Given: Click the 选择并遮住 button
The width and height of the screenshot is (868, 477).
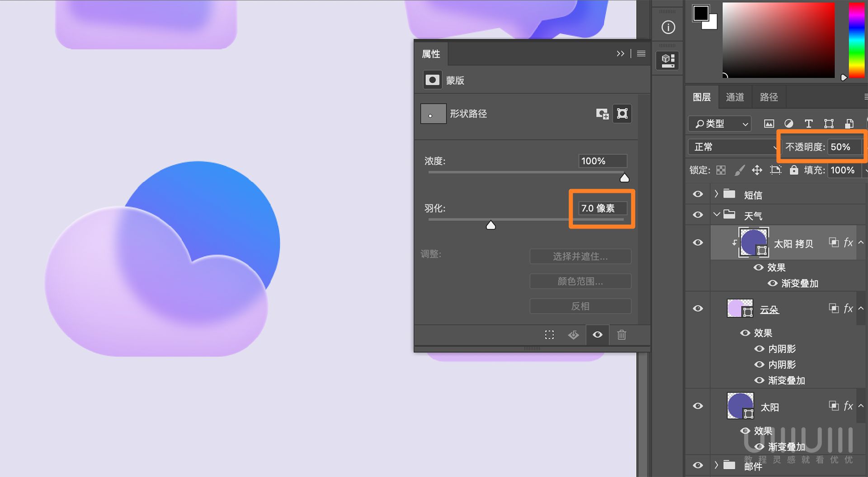Looking at the screenshot, I should tap(580, 256).
